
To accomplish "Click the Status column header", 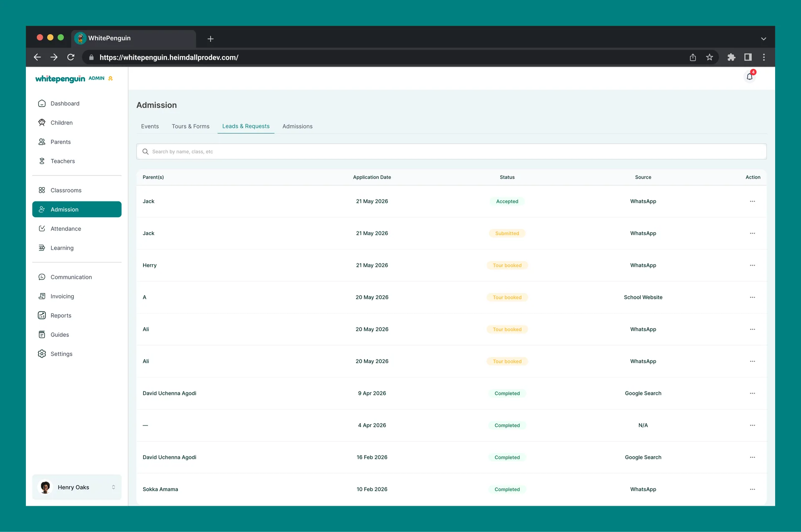I will [x=507, y=177].
